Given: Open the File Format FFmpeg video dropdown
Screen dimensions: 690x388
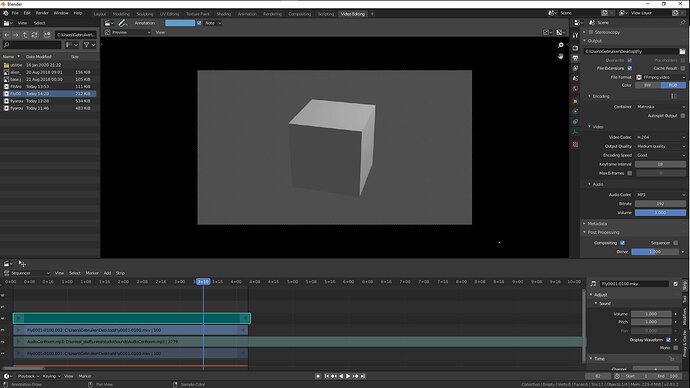Looking at the screenshot, I should tap(661, 77).
